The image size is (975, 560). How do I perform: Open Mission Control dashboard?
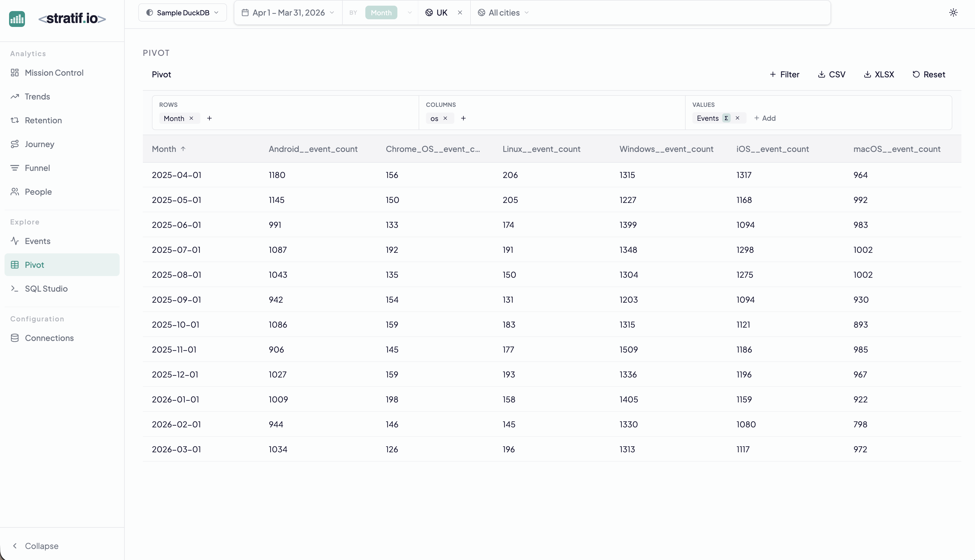(62, 73)
